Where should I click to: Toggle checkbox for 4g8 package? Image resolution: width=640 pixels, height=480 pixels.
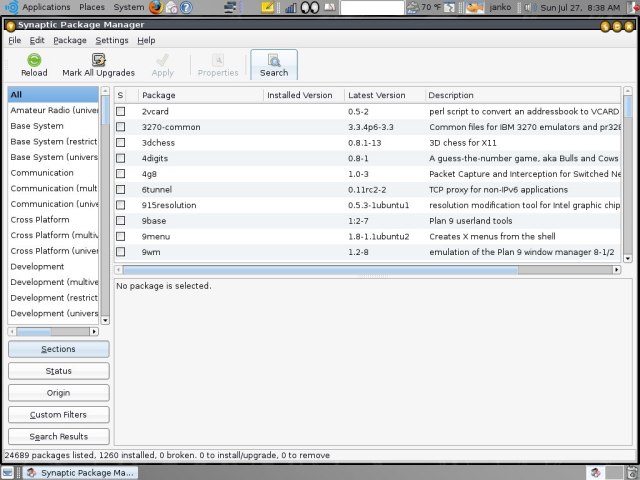pyautogui.click(x=120, y=174)
